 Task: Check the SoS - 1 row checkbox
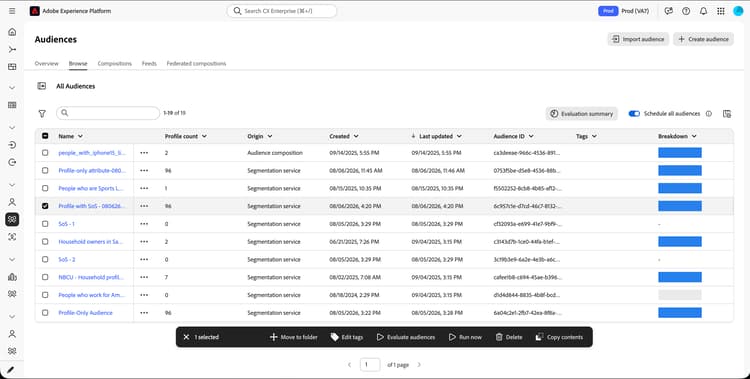pyautogui.click(x=45, y=223)
